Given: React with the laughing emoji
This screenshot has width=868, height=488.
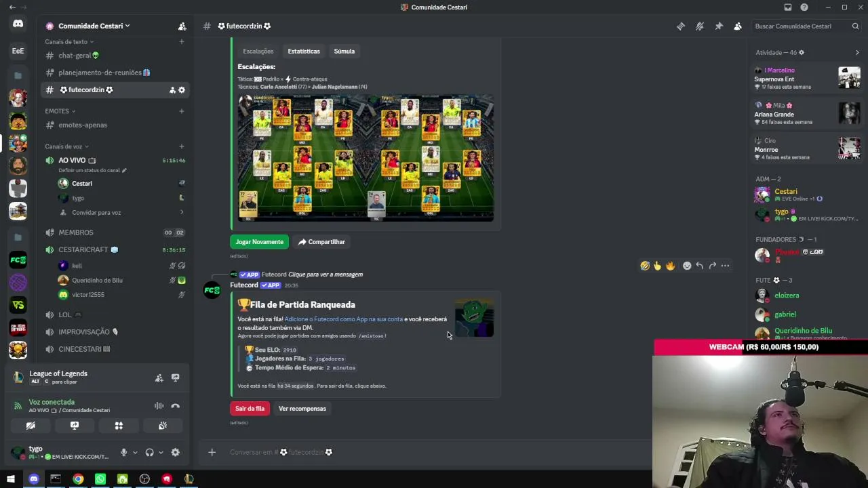Looking at the screenshot, I should click(645, 266).
